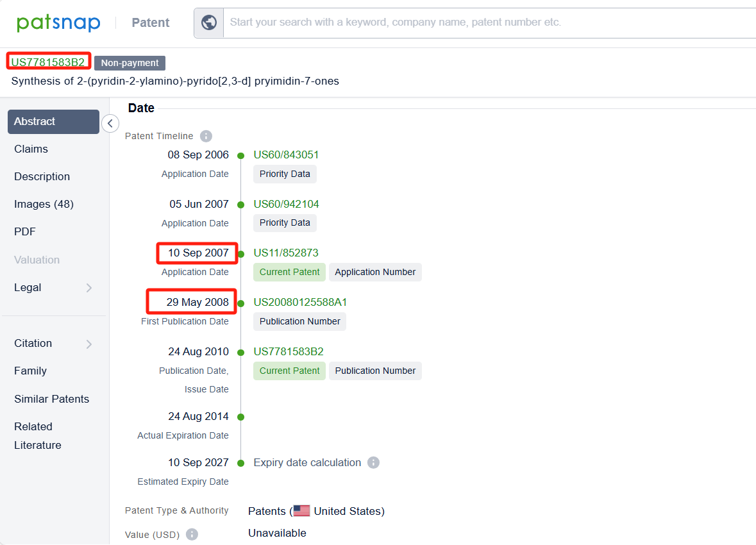Open the Description tab

[x=42, y=176]
